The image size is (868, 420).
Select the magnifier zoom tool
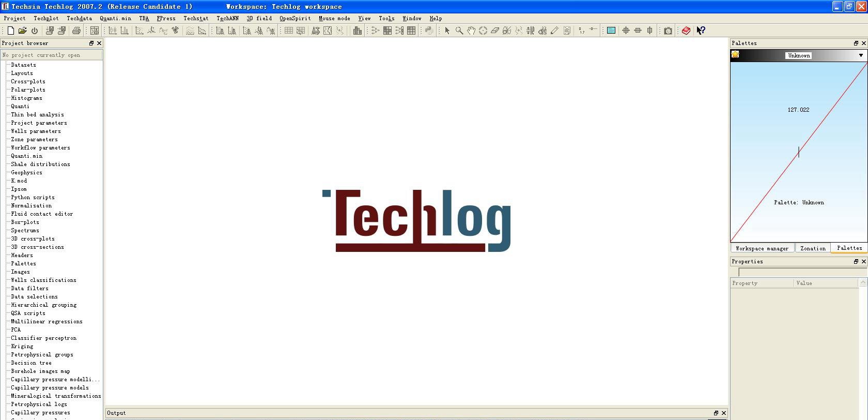pos(459,31)
